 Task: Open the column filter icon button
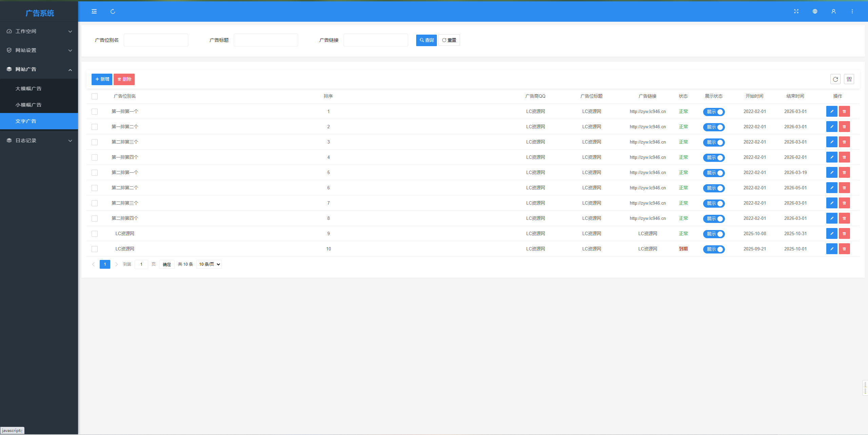click(849, 79)
